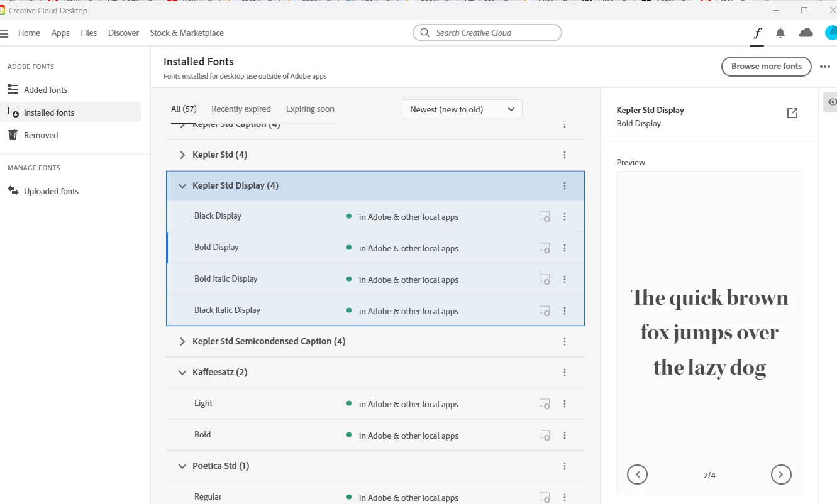Open the options menu for Kepler Std Semicondensed Caption
Image resolution: width=837 pixels, height=504 pixels.
pyautogui.click(x=565, y=342)
